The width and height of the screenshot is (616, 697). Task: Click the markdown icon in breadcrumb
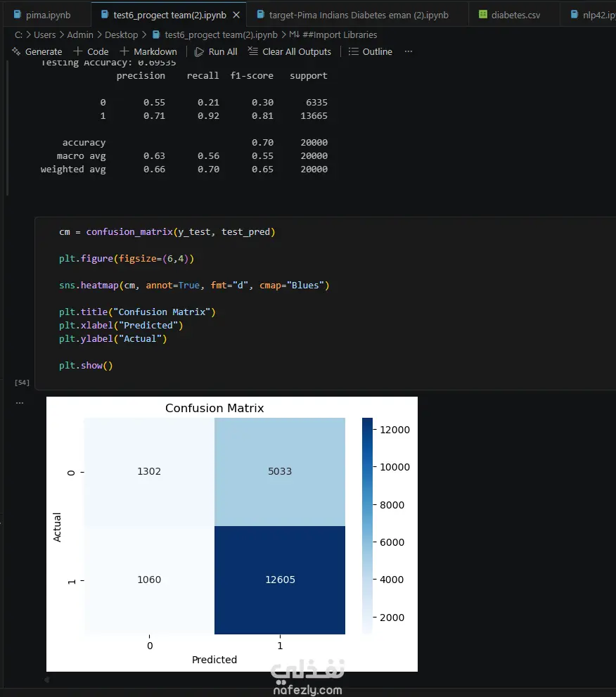coord(294,34)
